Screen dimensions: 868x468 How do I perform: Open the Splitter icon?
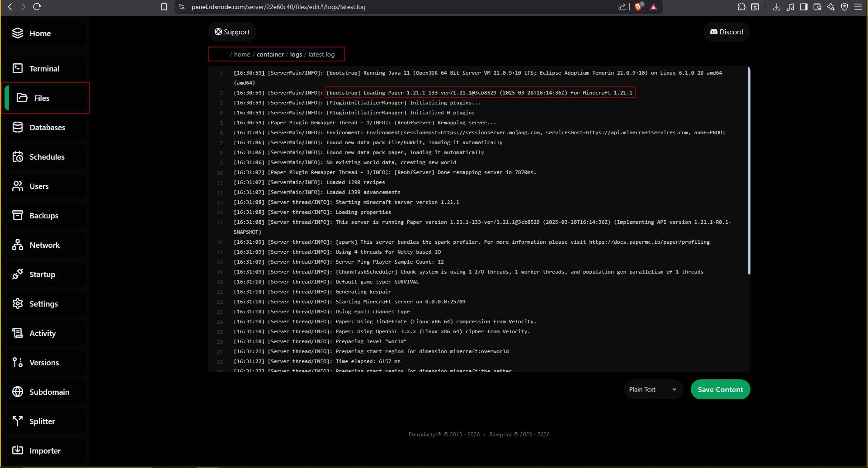(18, 421)
